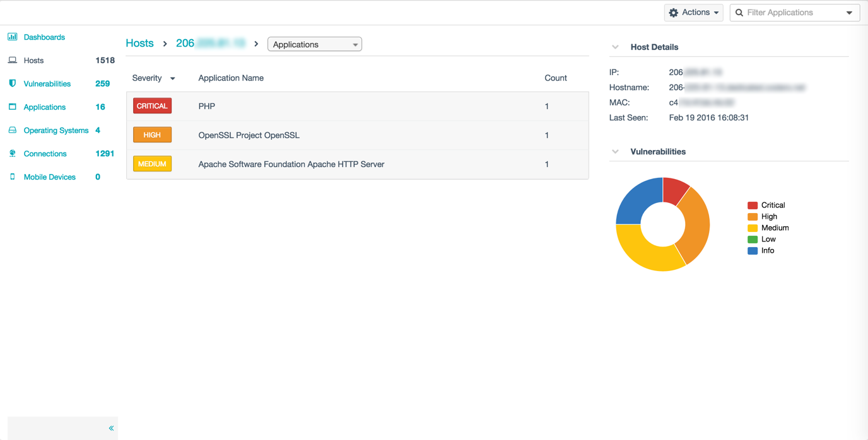
Task: Click the Connections globe icon
Action: [13, 154]
